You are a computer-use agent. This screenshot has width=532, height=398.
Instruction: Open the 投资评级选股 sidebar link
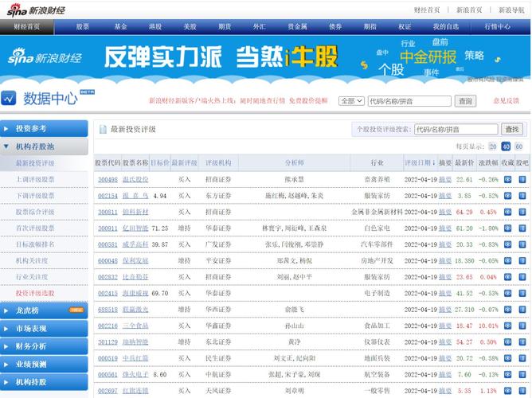tap(35, 293)
